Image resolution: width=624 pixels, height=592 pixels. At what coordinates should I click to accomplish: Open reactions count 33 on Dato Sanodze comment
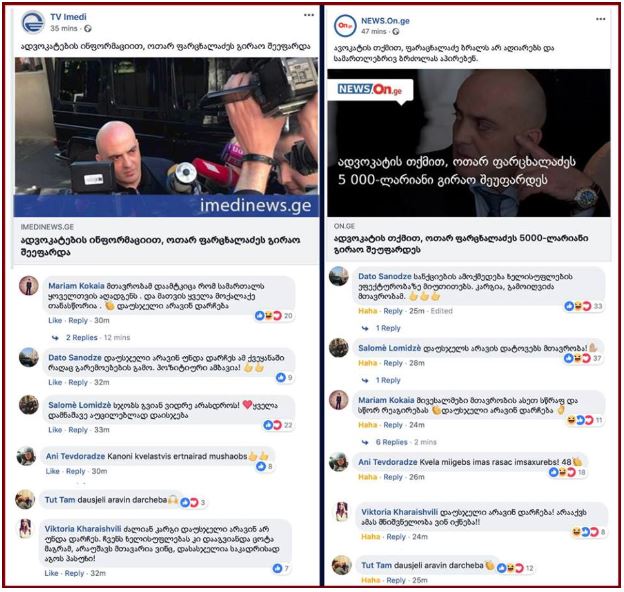[598, 306]
